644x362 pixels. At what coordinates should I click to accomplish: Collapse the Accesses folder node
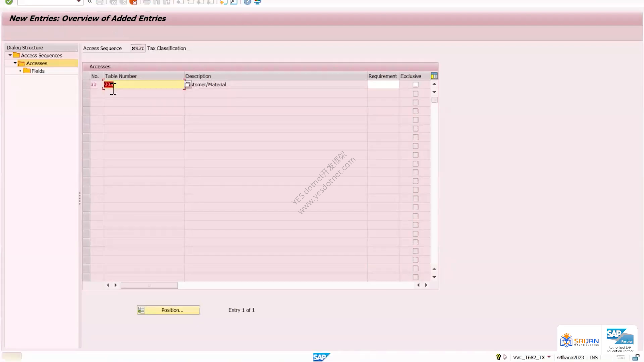(x=15, y=63)
